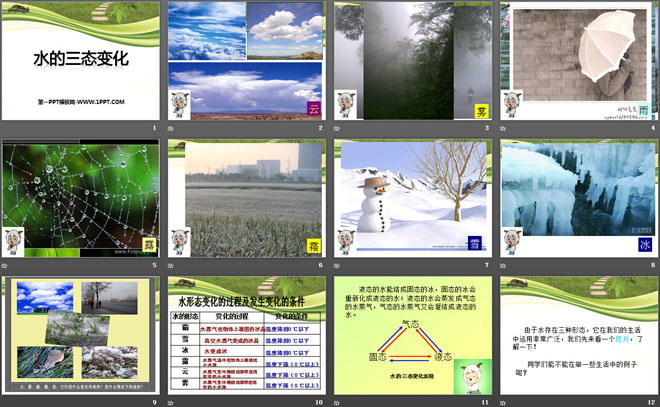The image size is (660, 407).
Task: Click the animation star icon under slide 3
Action: click(x=338, y=129)
